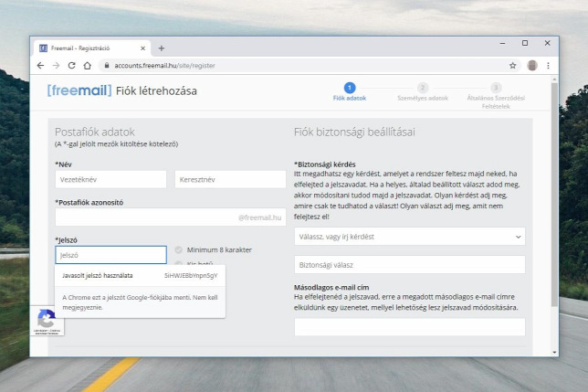Close the Freemail - Regisztráció tab
The height and width of the screenshot is (392, 588).
click(x=142, y=48)
